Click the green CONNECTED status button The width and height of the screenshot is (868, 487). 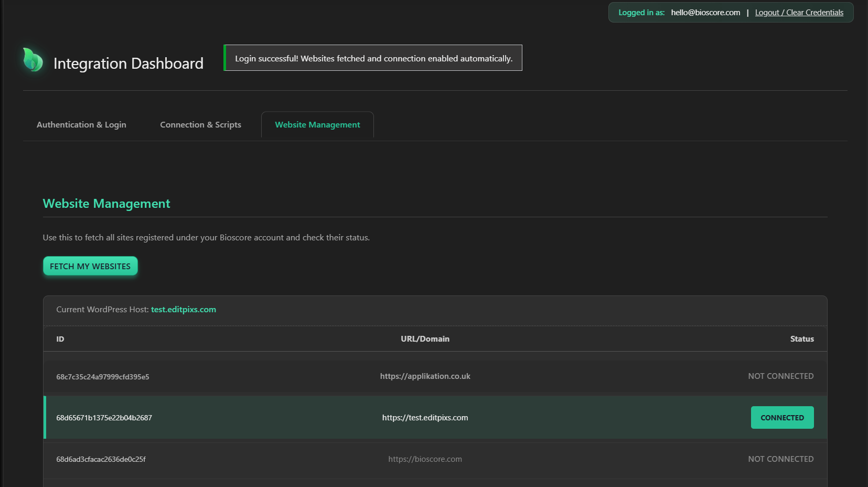pyautogui.click(x=782, y=418)
